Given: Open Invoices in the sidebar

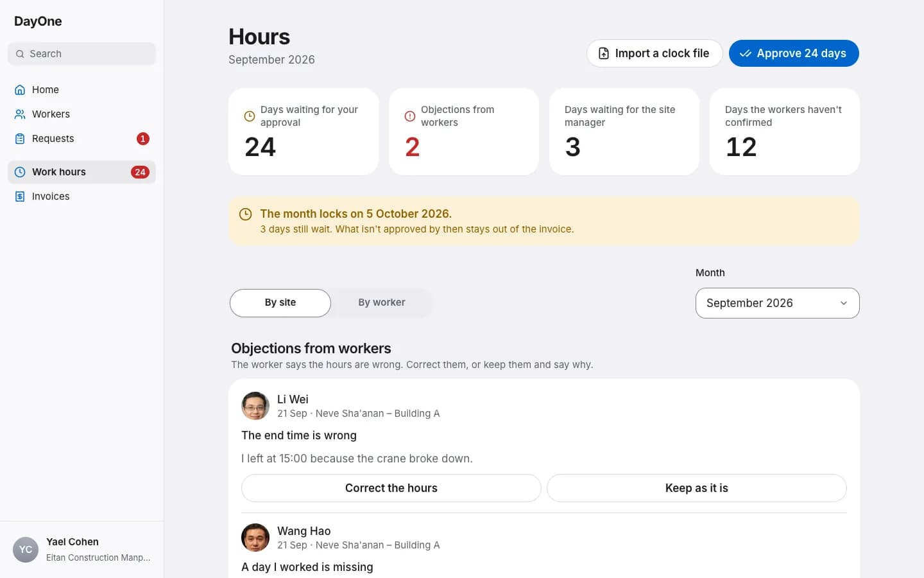Looking at the screenshot, I should [81, 197].
